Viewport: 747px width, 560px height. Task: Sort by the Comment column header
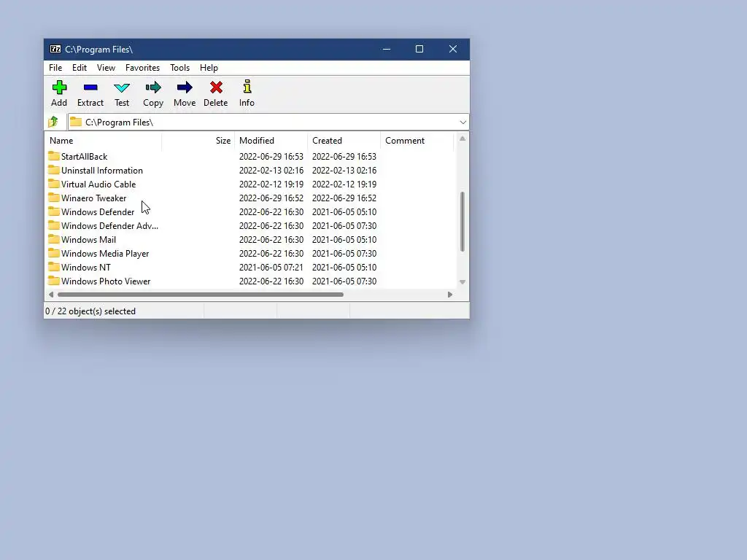(x=417, y=141)
